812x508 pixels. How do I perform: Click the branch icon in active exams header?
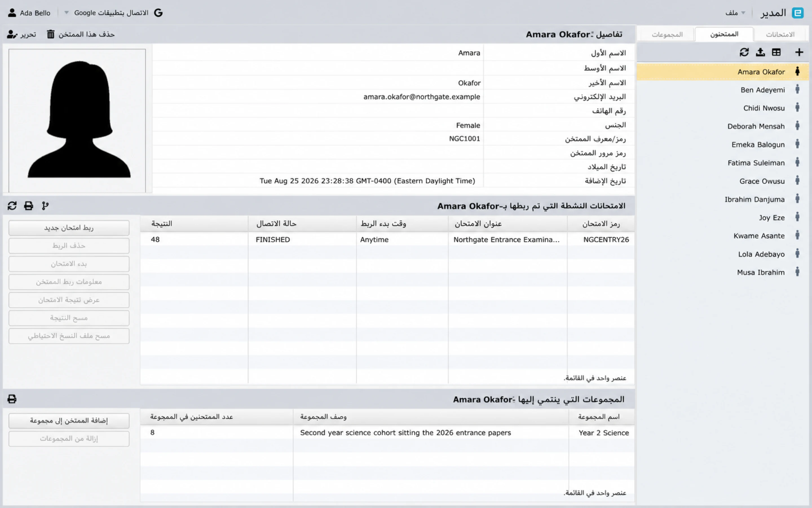tap(45, 206)
